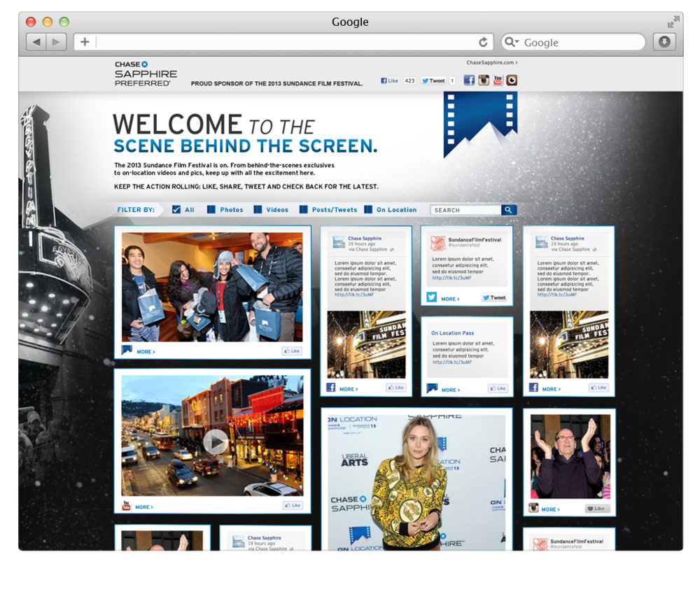Click MORE on On Location Pass card

450,390
